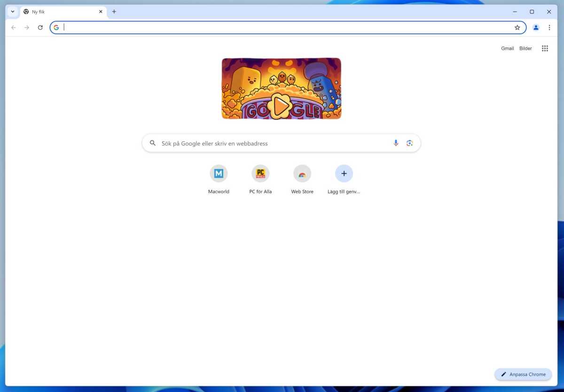Expand the tab search dropdown
564x392 pixels.
click(13, 12)
